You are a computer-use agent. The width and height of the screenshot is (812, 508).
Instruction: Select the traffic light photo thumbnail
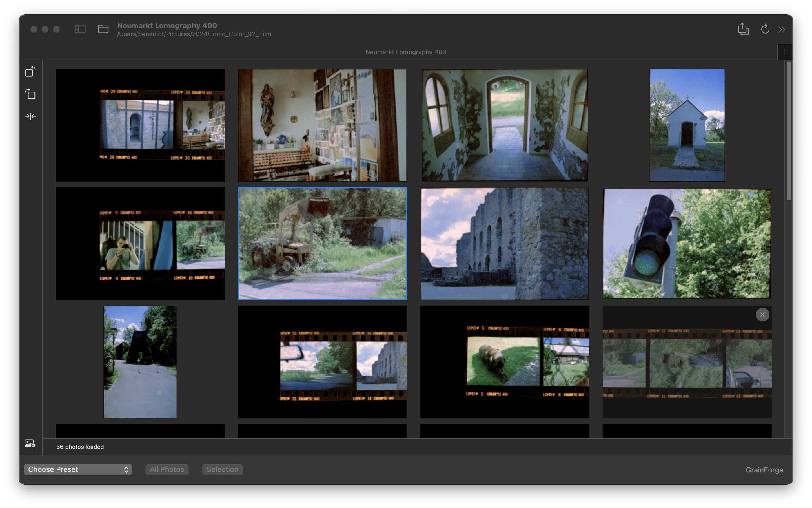pyautogui.click(x=687, y=244)
